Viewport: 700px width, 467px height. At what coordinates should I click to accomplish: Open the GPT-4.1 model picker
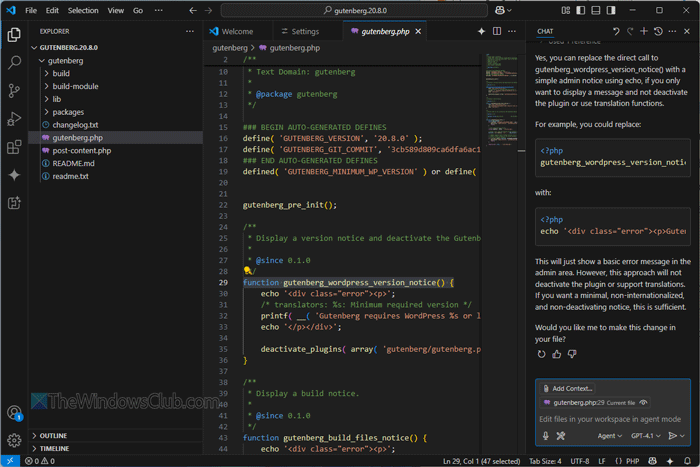[646, 436]
